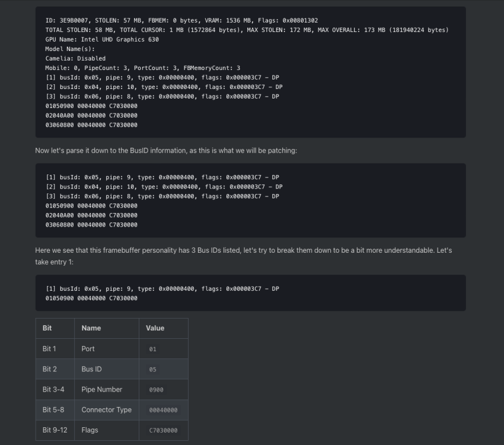This screenshot has width=504, height=445.
Task: Click the GPU Name line in code block
Action: click(102, 40)
